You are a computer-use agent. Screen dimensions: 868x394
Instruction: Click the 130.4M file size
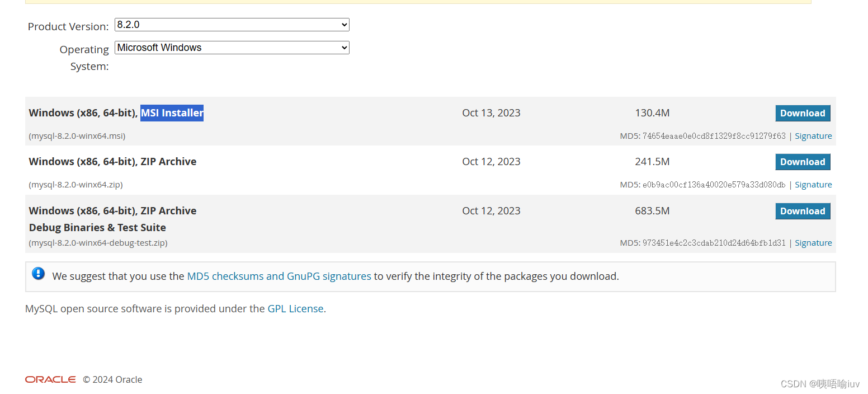pyautogui.click(x=652, y=113)
